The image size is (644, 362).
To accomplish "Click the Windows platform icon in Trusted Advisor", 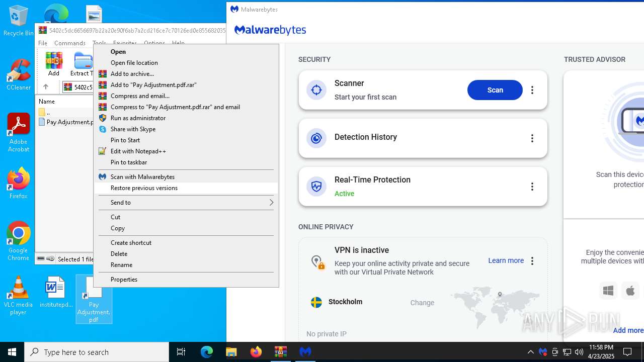I will (x=608, y=291).
